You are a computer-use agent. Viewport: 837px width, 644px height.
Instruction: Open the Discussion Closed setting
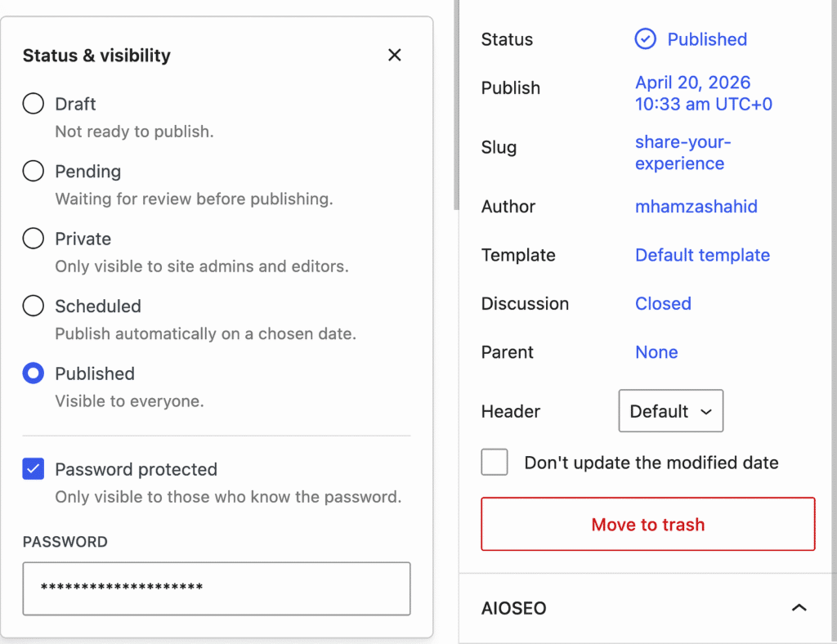[663, 303]
